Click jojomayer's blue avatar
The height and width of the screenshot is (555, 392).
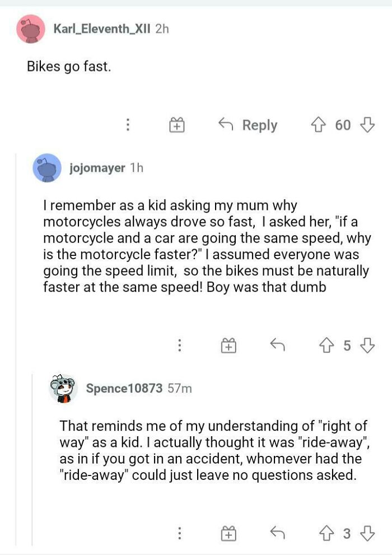[46, 168]
